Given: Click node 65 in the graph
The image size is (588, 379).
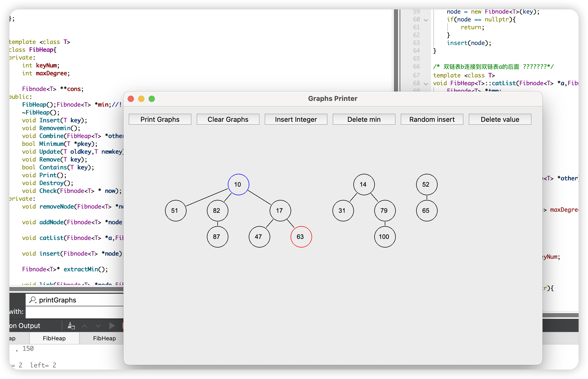Looking at the screenshot, I should point(427,211).
